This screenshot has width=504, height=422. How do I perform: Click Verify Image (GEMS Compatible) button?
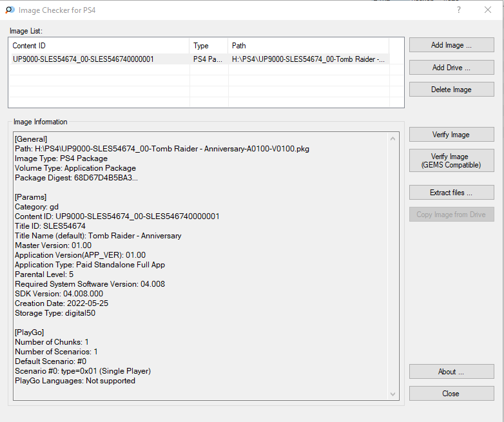coord(451,160)
